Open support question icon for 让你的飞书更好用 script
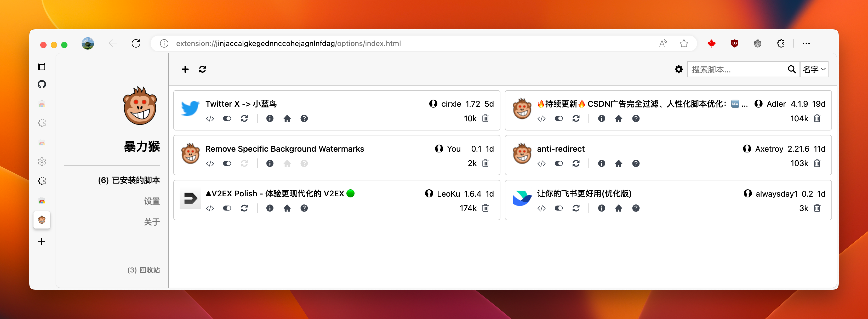868x319 pixels. point(636,208)
